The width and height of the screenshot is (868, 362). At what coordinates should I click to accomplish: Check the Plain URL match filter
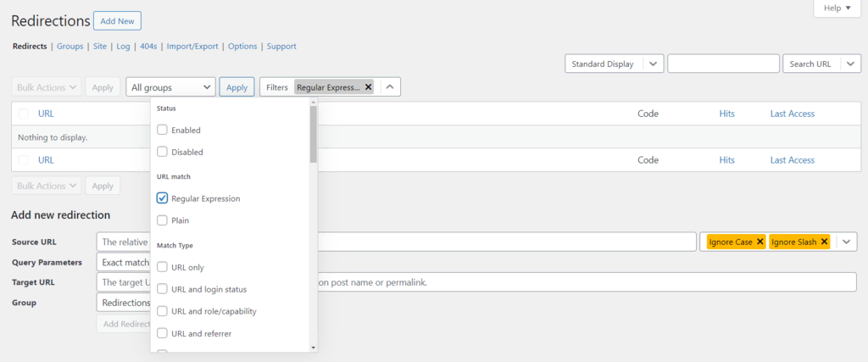[x=163, y=220]
